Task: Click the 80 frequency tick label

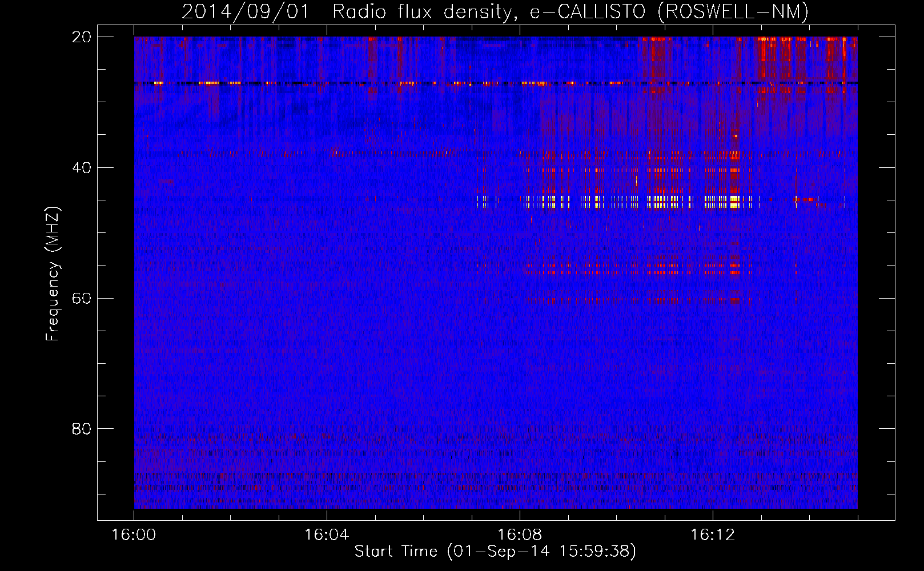Action: pos(82,429)
